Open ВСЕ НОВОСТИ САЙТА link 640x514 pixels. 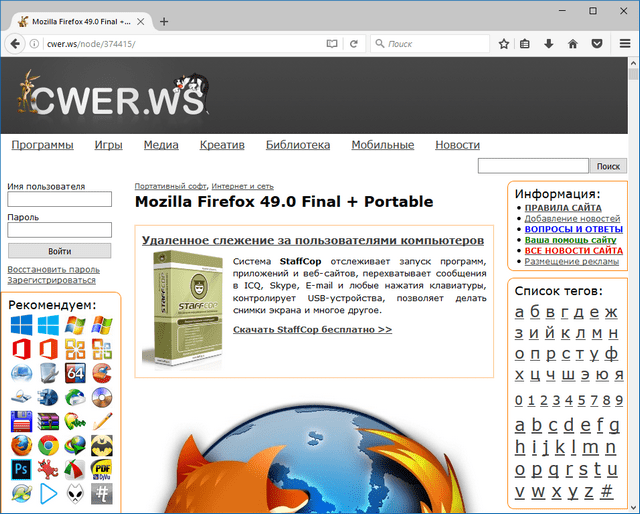pos(573,250)
